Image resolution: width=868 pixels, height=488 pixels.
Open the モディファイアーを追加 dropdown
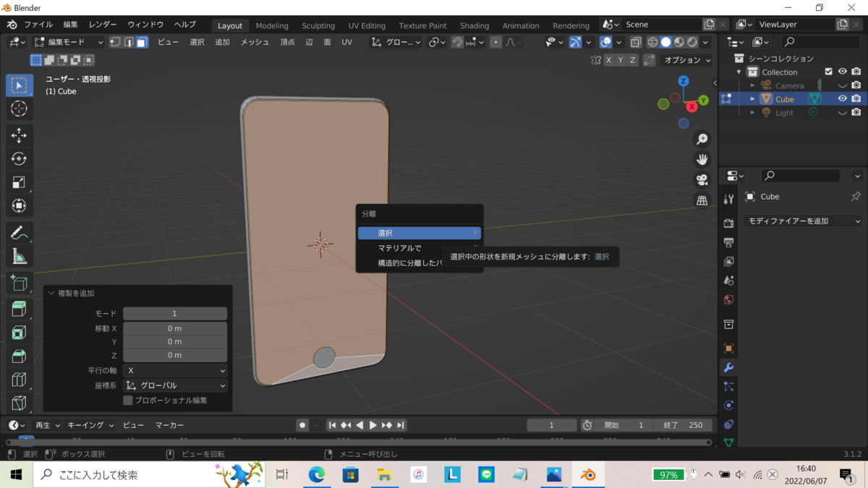tap(804, 221)
